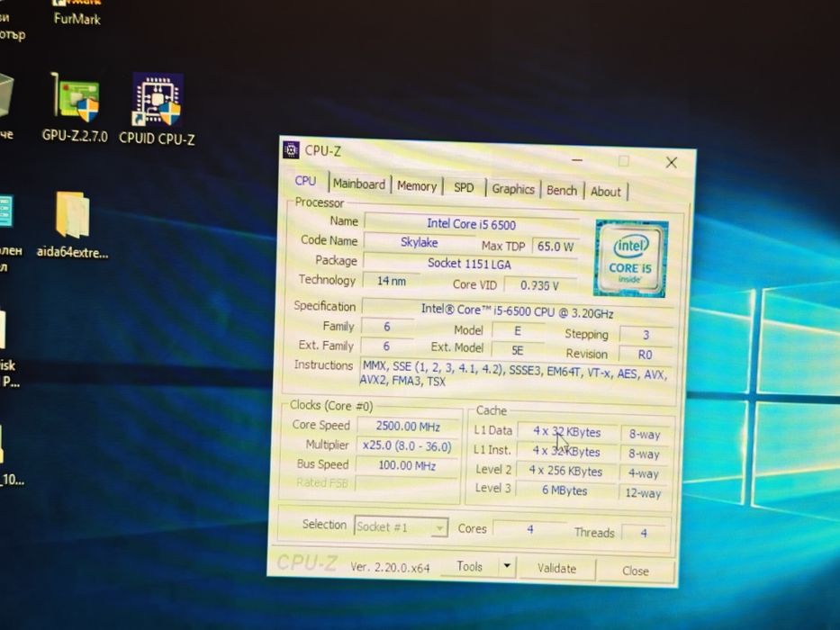Image resolution: width=840 pixels, height=630 pixels.
Task: Launch the FurMark desktop icon
Action: (77, 13)
